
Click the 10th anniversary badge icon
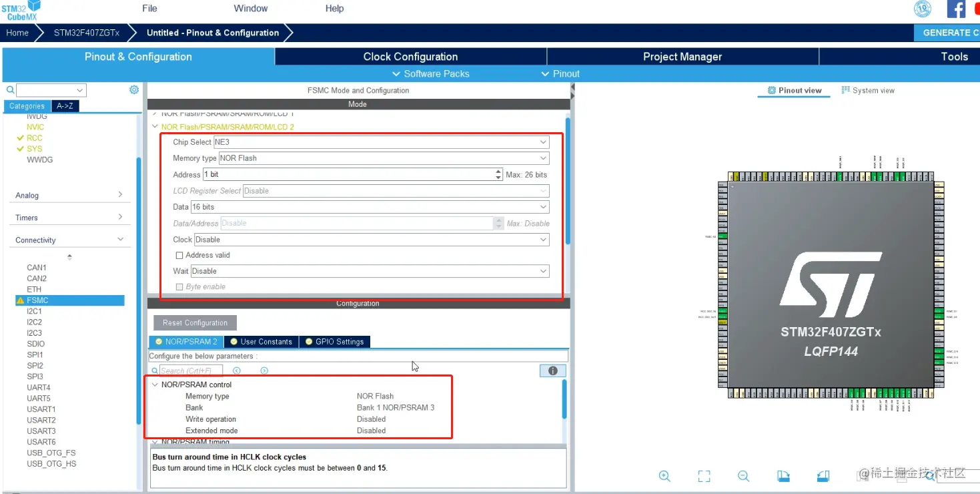[x=923, y=9]
